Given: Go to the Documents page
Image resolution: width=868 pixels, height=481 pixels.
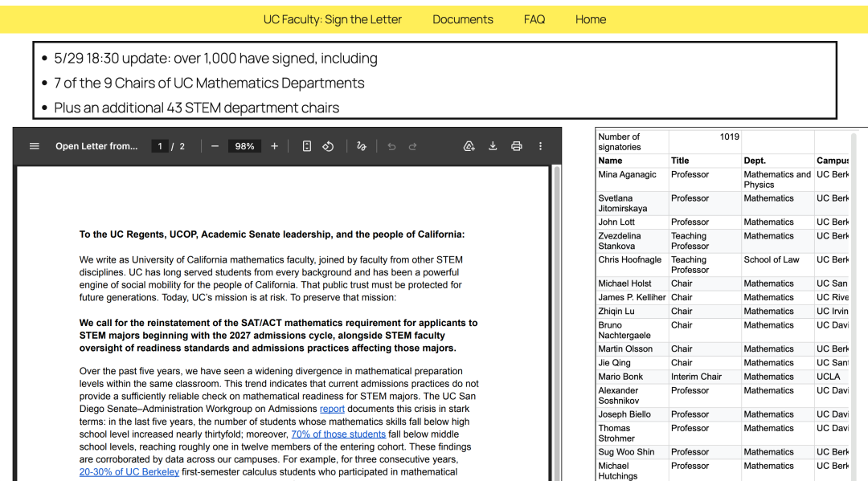Looking at the screenshot, I should (x=463, y=19).
